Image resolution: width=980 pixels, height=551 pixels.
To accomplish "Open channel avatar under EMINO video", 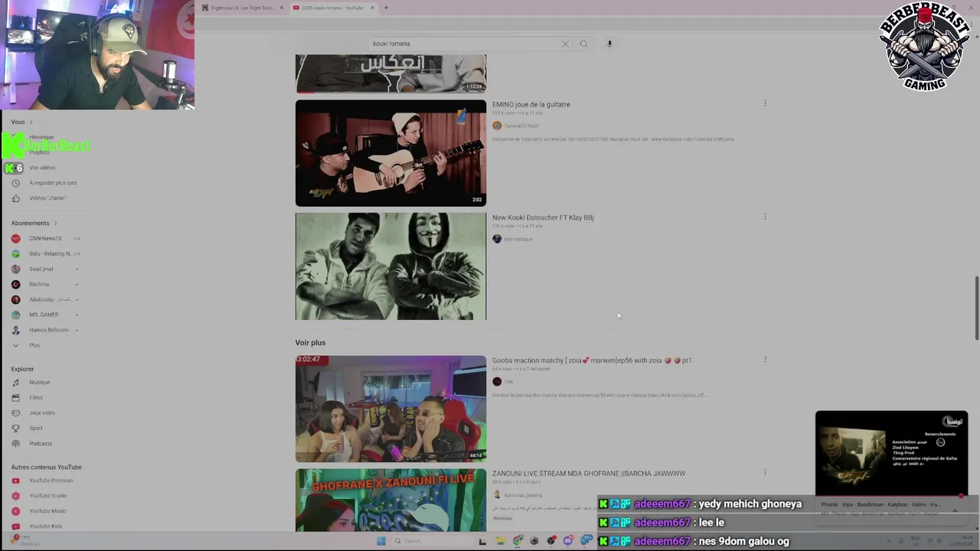I will tap(497, 126).
